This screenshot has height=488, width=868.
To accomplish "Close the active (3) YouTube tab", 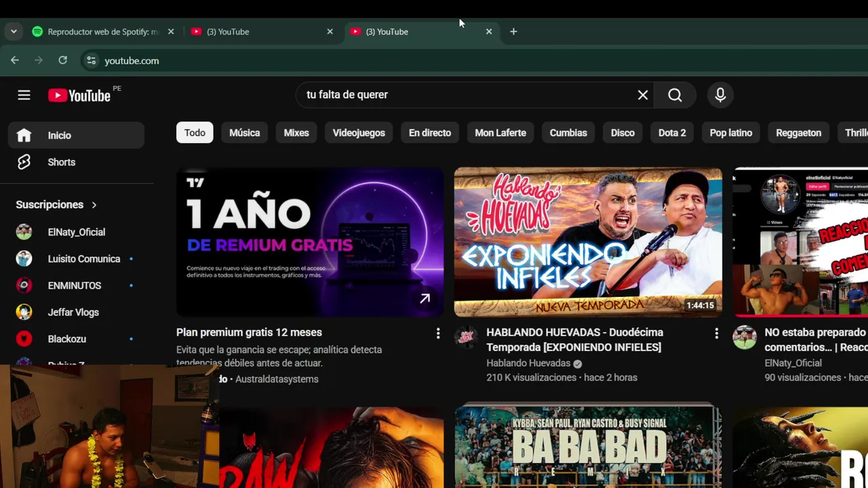I will click(489, 31).
